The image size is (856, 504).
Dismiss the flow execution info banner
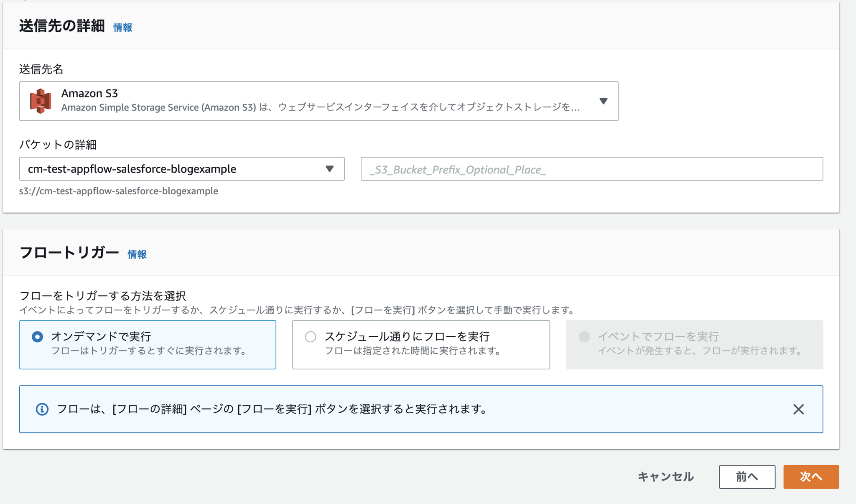(x=799, y=409)
